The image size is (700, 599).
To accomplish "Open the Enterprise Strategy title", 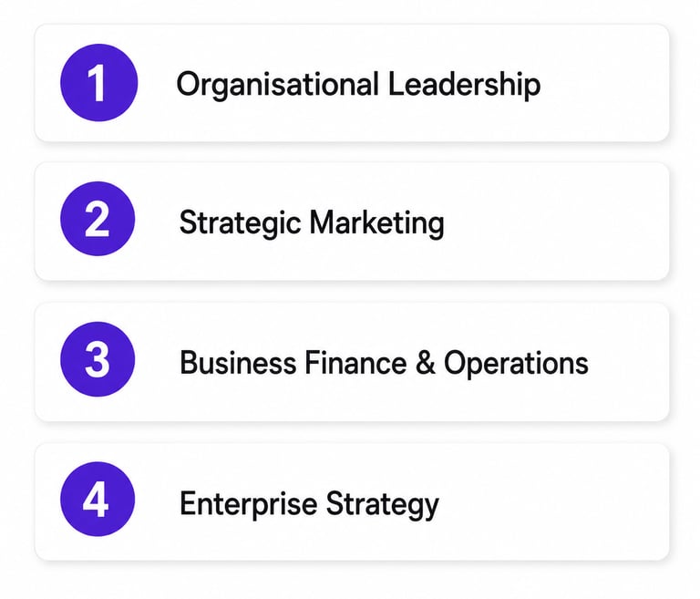I will (309, 504).
